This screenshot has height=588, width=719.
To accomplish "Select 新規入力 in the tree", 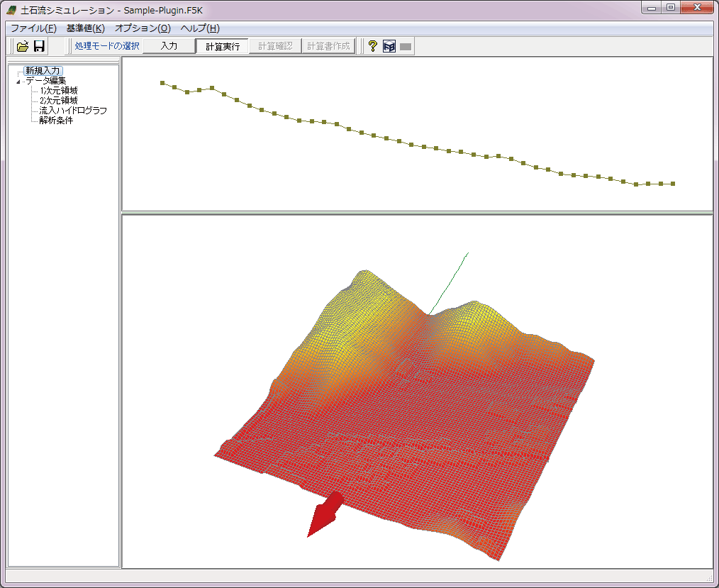I will pyautogui.click(x=43, y=71).
